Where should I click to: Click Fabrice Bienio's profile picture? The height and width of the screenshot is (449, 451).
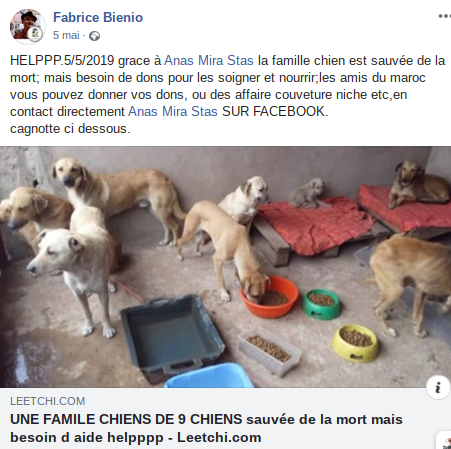(28, 27)
